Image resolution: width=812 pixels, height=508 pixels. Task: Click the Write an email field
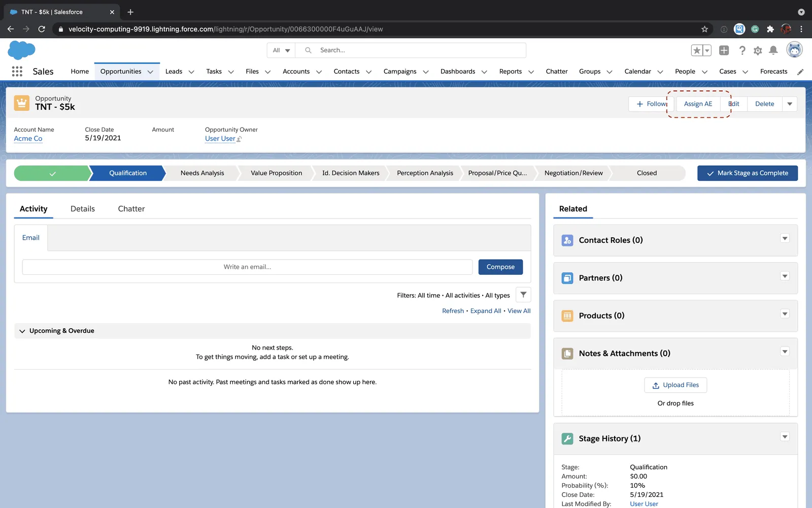point(247,267)
